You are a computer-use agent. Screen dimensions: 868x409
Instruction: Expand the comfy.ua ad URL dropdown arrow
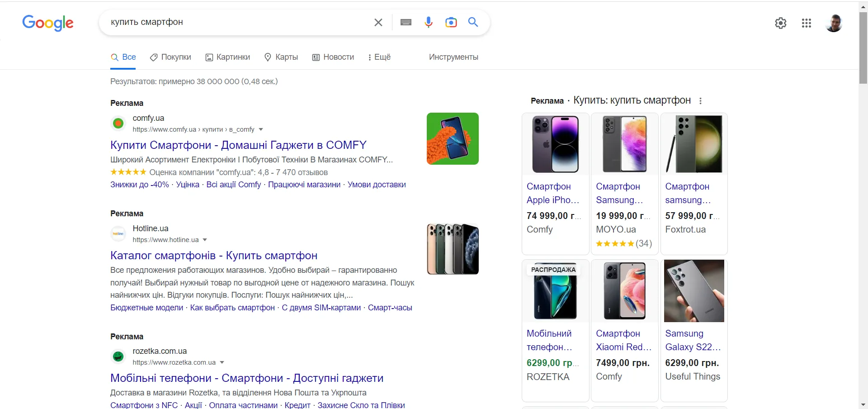261,129
